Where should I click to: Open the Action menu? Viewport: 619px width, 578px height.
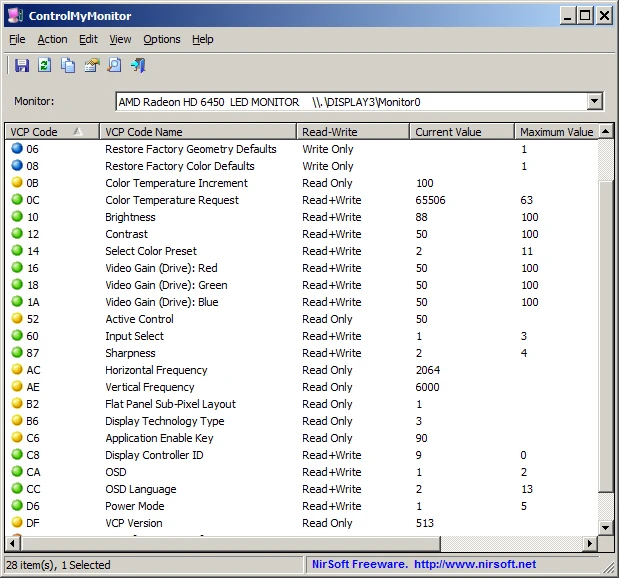pyautogui.click(x=53, y=39)
